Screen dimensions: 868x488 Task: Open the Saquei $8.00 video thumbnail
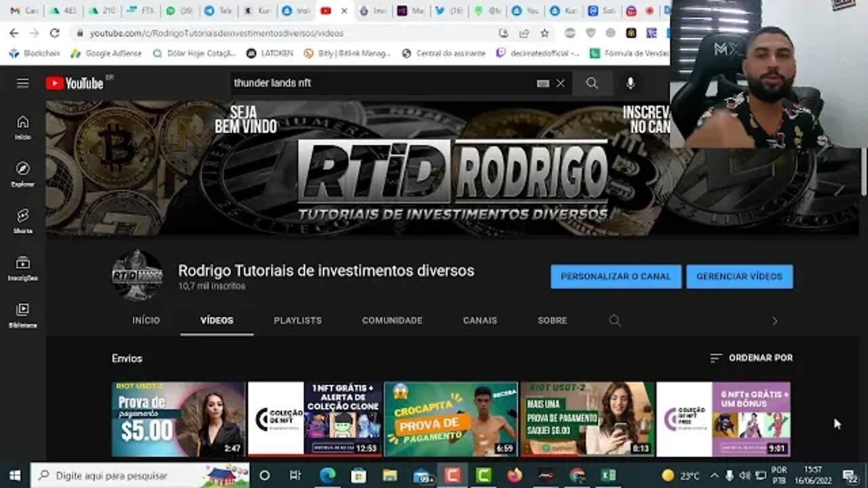point(587,419)
